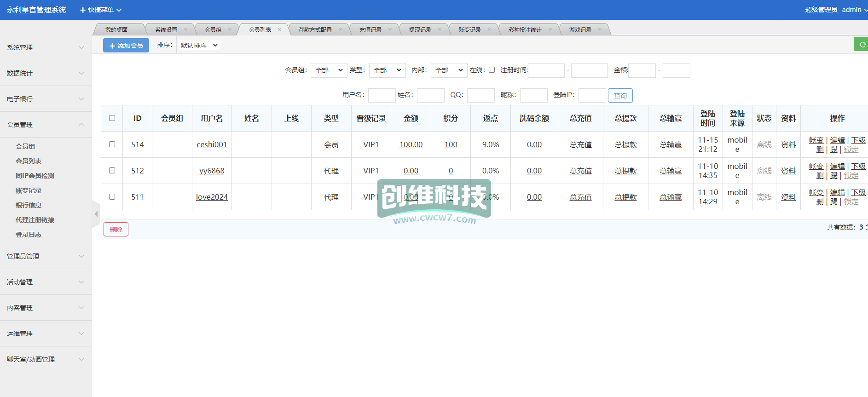This screenshot has width=868, height=397.
Task: Switch to the 存款方式配置 tab
Action: point(315,29)
